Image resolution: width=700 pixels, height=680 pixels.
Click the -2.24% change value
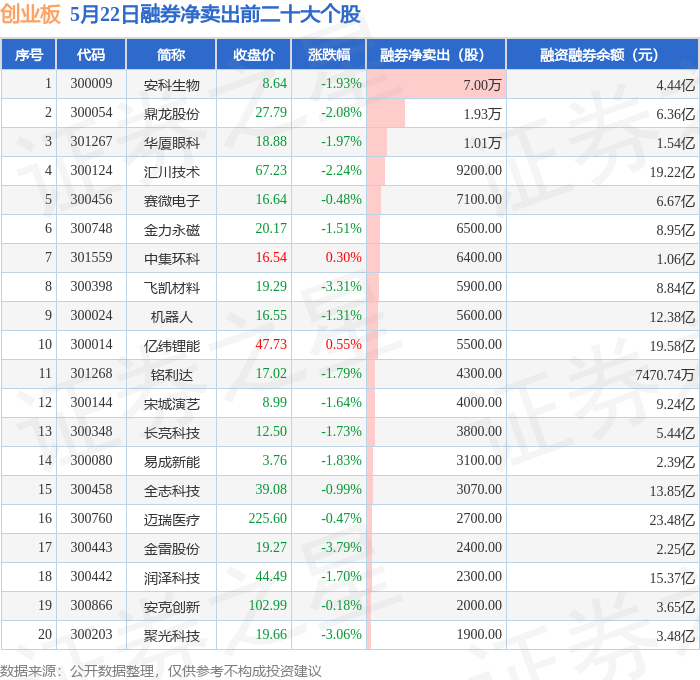(341, 171)
